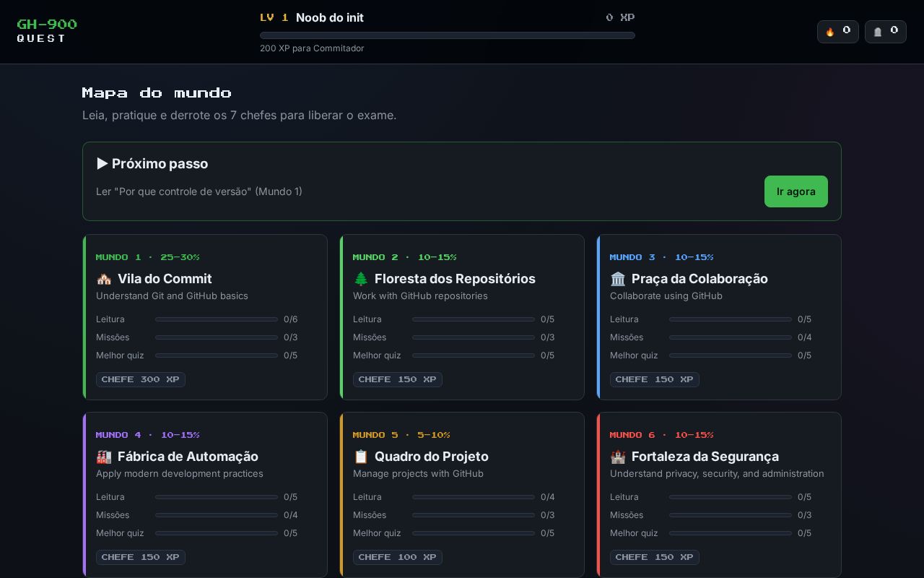Open the Vila do Commit world title

pyautogui.click(x=165, y=279)
